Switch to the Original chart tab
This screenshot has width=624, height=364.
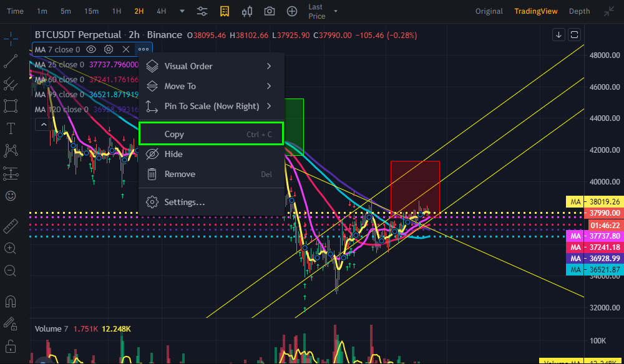tap(489, 11)
